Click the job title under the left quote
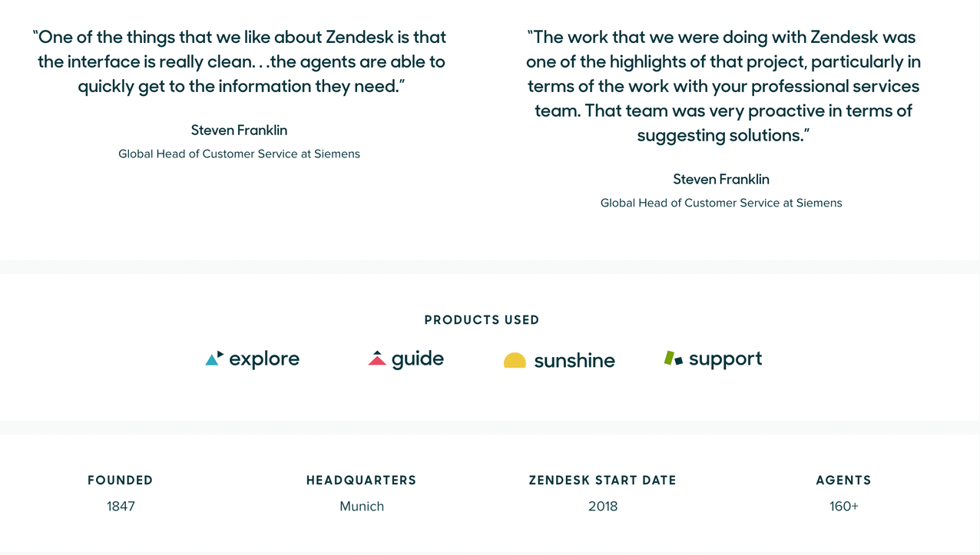Viewport: 980px width, 555px height. [239, 154]
